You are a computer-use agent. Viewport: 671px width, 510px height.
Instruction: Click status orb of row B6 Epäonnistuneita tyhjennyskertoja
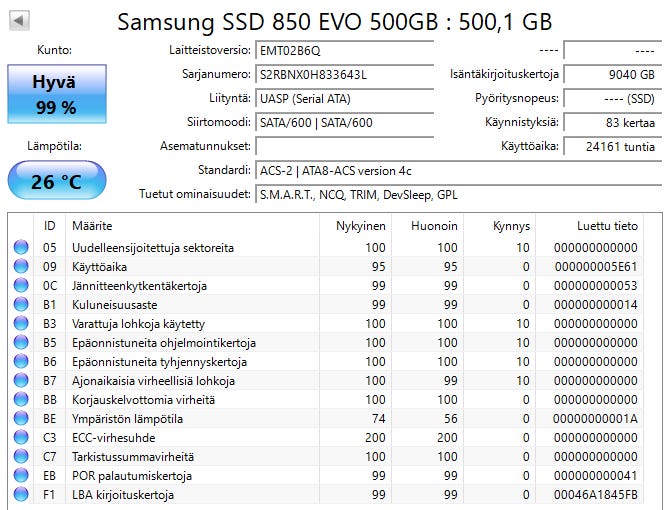[21, 361]
